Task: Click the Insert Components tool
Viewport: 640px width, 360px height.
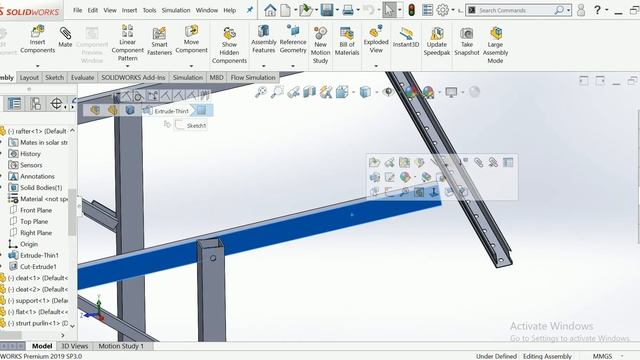Action: click(x=37, y=39)
